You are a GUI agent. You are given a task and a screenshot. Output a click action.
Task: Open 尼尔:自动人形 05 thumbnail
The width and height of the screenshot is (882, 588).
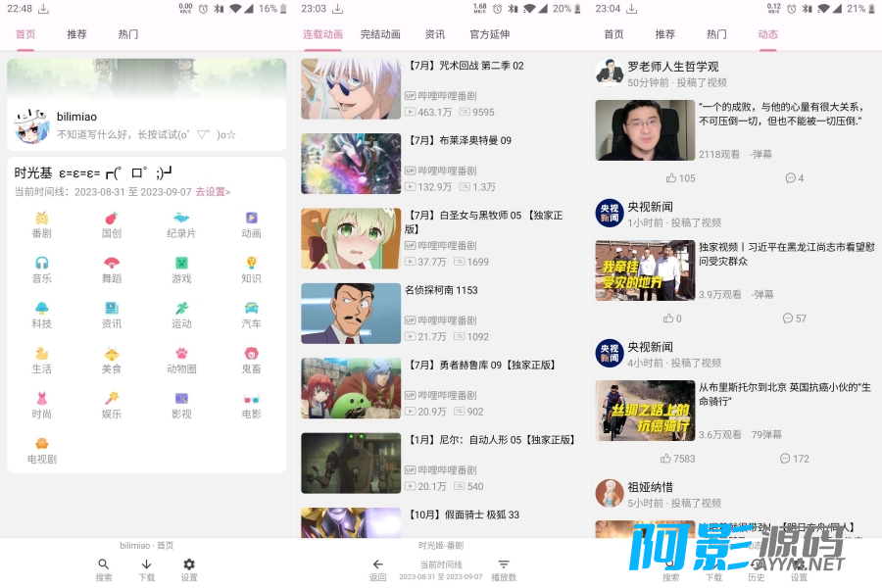[x=351, y=464]
